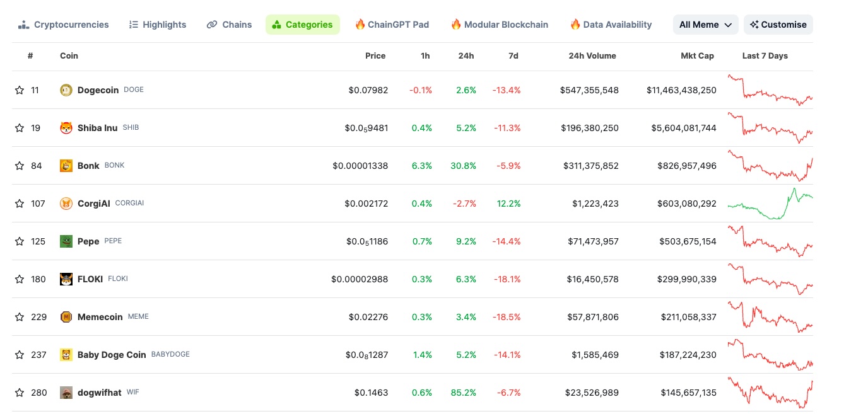Sort by 24h Volume column
868x414 pixels.
(592, 56)
